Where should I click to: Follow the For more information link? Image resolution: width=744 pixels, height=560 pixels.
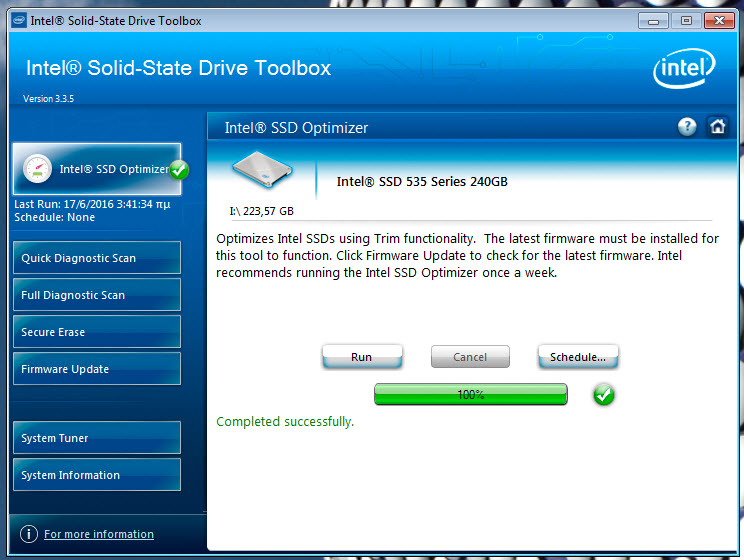99,534
